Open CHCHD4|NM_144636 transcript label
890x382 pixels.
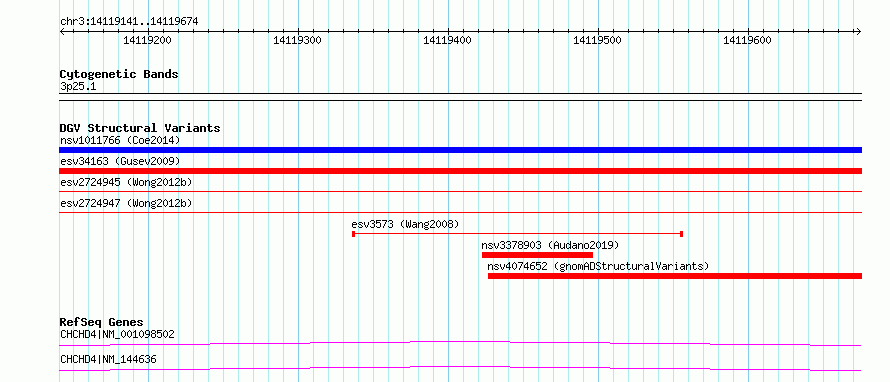pos(108,359)
